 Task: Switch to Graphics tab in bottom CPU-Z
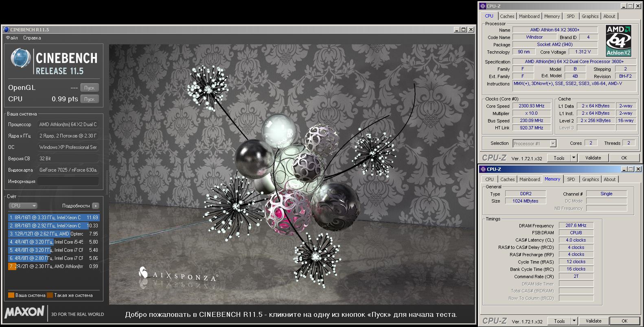(x=590, y=179)
